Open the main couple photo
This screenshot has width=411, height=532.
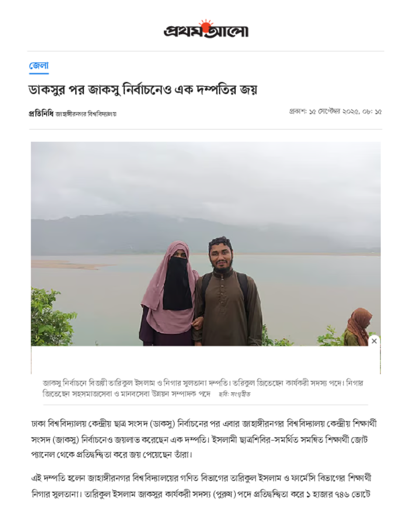[206, 244]
